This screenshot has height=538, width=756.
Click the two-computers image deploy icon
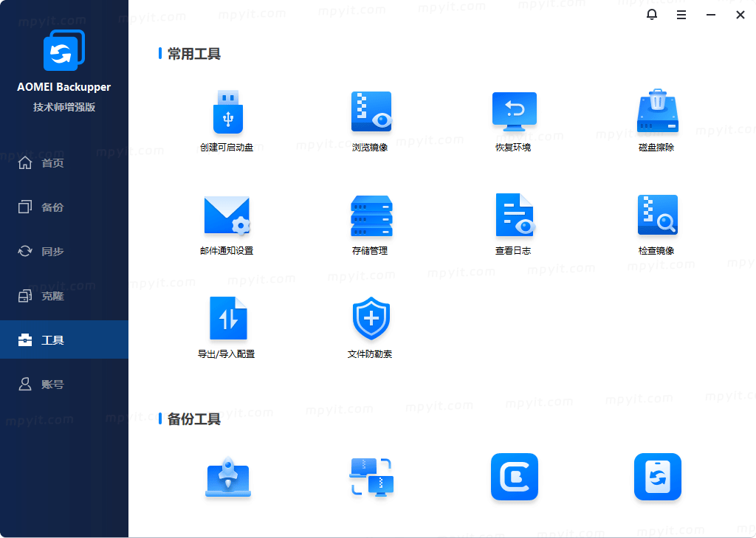(x=371, y=477)
